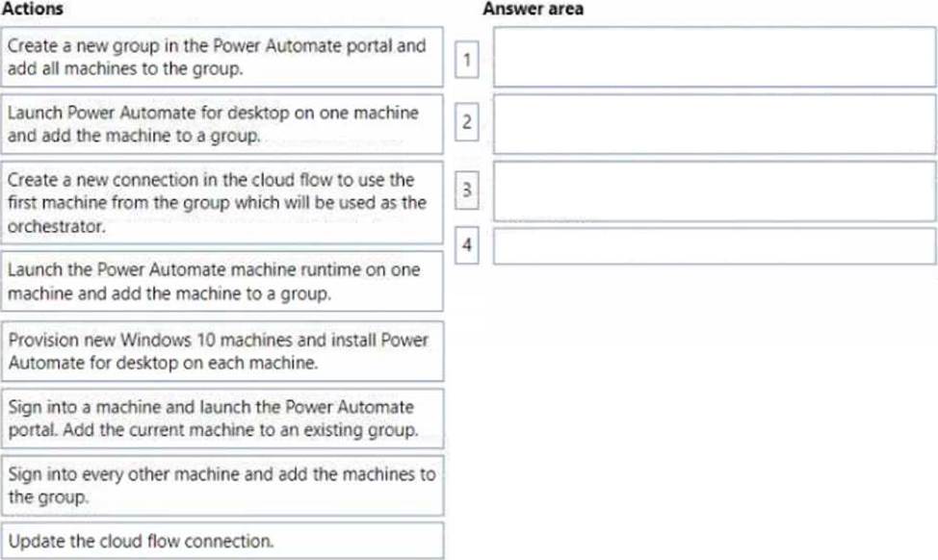Viewport: 938px width, 560px height.
Task: Select 'Update the cloud flow connection' action
Action: (x=222, y=541)
